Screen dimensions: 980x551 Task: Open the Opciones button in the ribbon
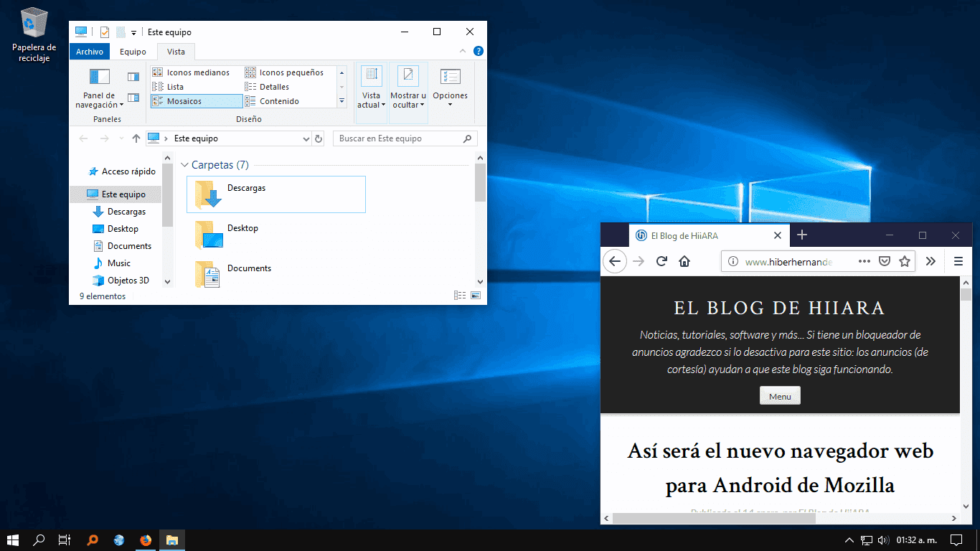click(x=450, y=88)
